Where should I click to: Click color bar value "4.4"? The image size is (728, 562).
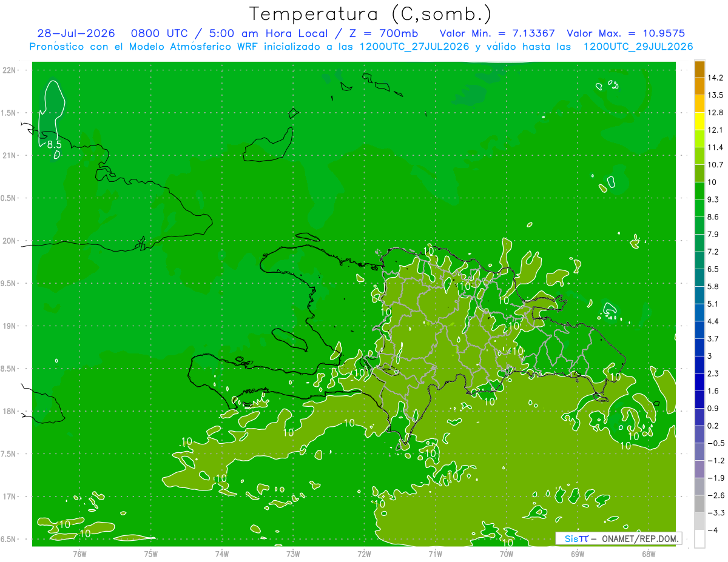click(713, 321)
